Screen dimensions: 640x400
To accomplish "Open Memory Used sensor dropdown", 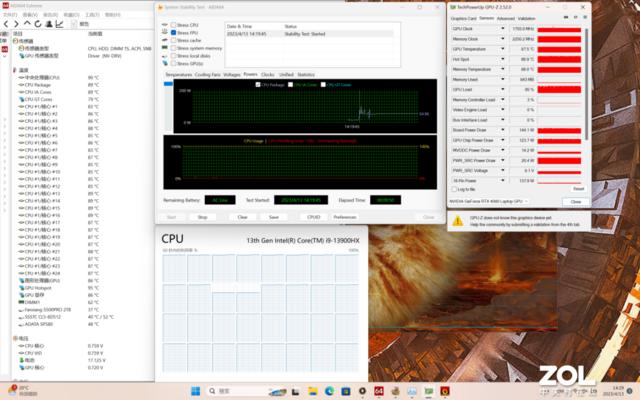I will (502, 80).
